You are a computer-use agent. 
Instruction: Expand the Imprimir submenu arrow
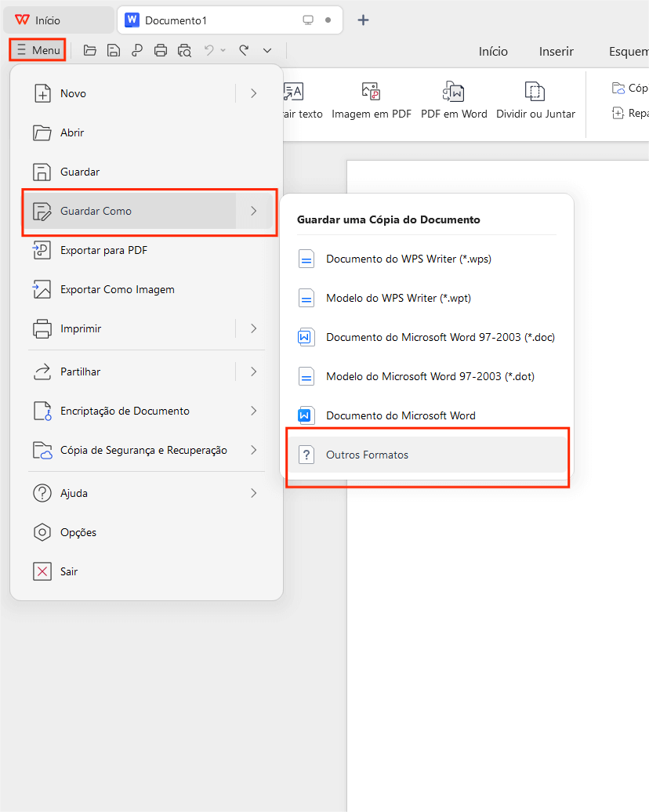(x=254, y=329)
